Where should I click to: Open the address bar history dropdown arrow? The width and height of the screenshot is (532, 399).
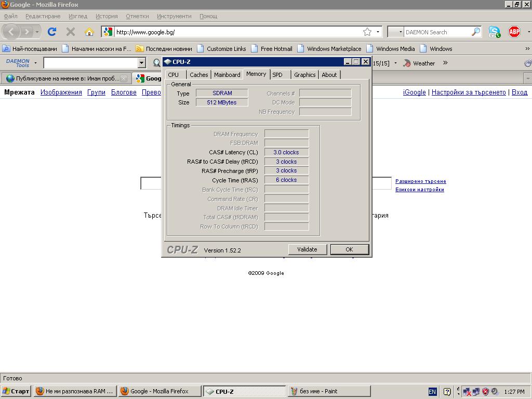click(378, 32)
